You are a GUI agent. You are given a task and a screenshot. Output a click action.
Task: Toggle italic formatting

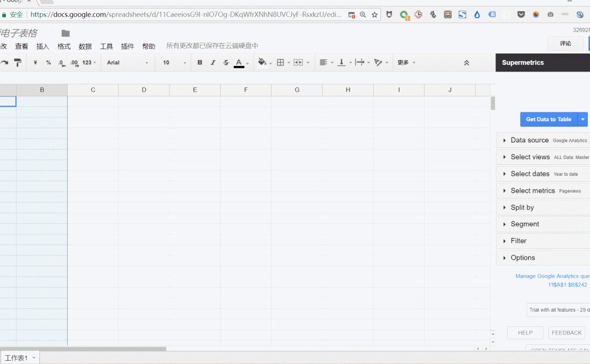tap(213, 62)
